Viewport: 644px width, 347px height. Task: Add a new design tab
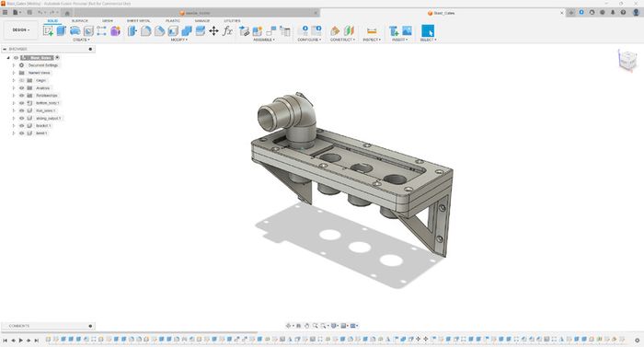[571, 13]
